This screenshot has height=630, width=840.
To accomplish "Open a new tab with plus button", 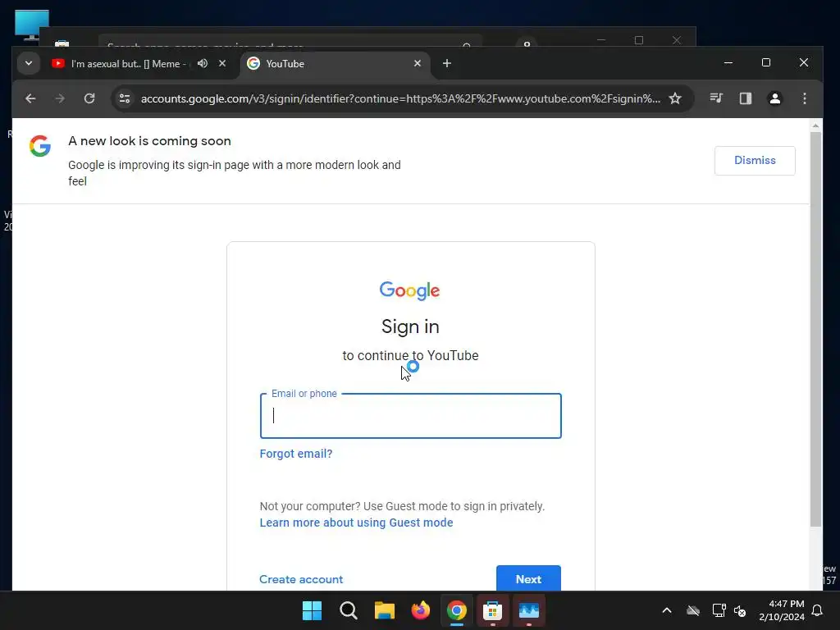I will 447,63.
